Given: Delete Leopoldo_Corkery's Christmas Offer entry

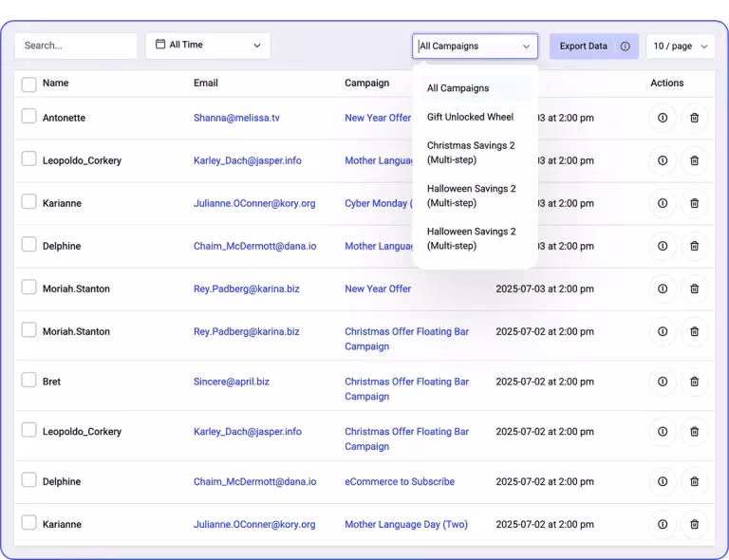Looking at the screenshot, I should (x=694, y=432).
